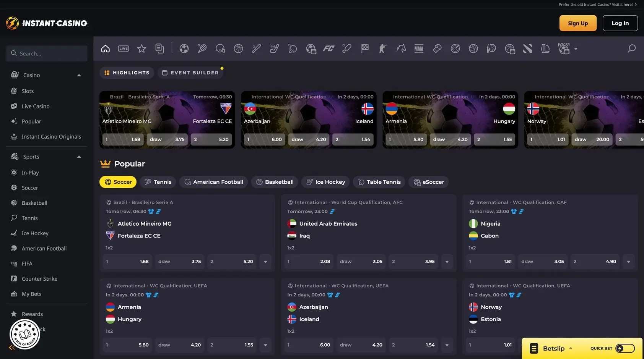The image size is (644, 359).
Task: Expand more sports dropdown arrow in toolbar
Action: pyautogui.click(x=576, y=49)
